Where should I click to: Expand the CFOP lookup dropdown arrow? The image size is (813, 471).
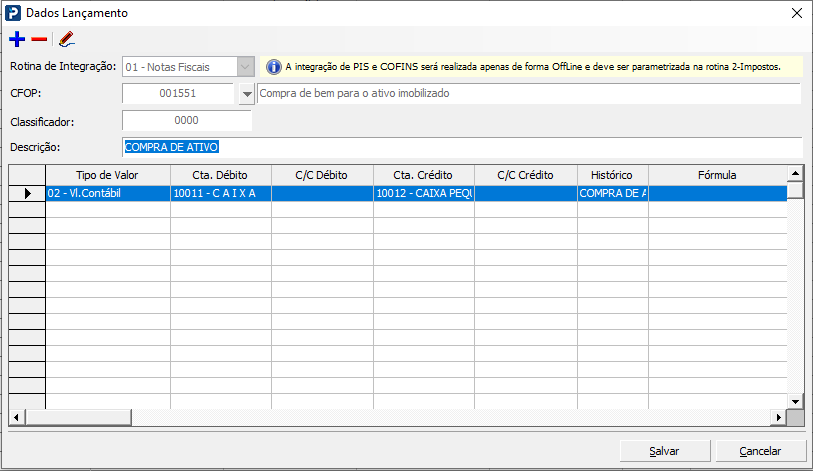pos(247,94)
